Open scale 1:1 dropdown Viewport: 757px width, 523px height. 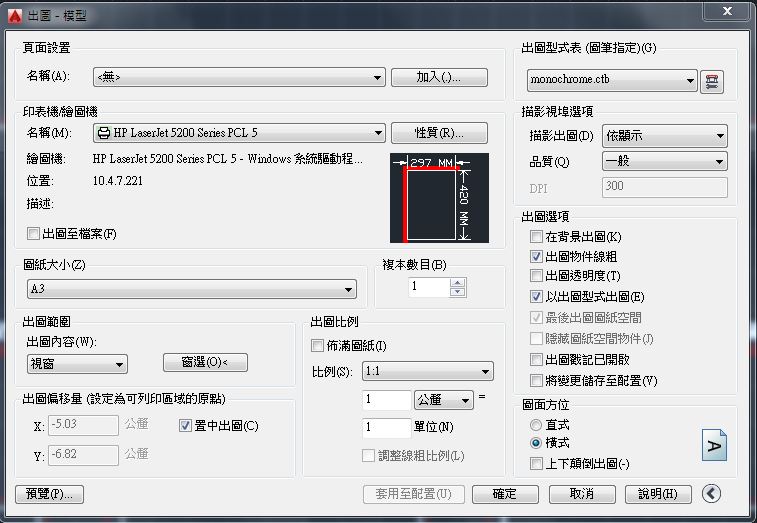tap(428, 371)
